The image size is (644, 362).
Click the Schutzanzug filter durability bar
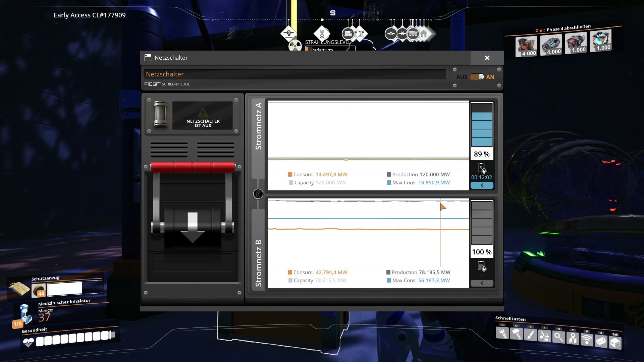click(75, 288)
